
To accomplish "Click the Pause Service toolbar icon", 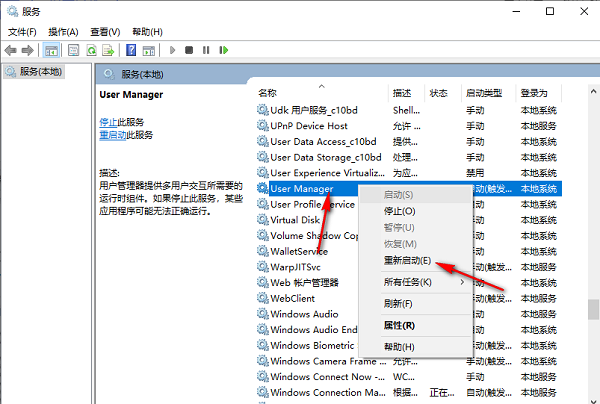I will [205, 49].
